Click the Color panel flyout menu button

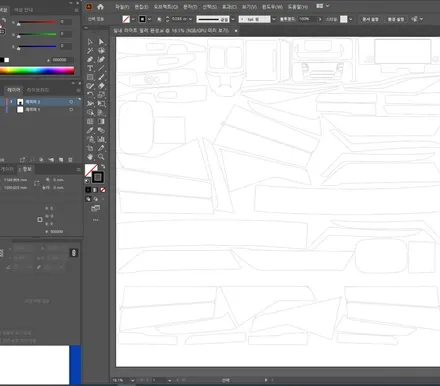coord(76,10)
